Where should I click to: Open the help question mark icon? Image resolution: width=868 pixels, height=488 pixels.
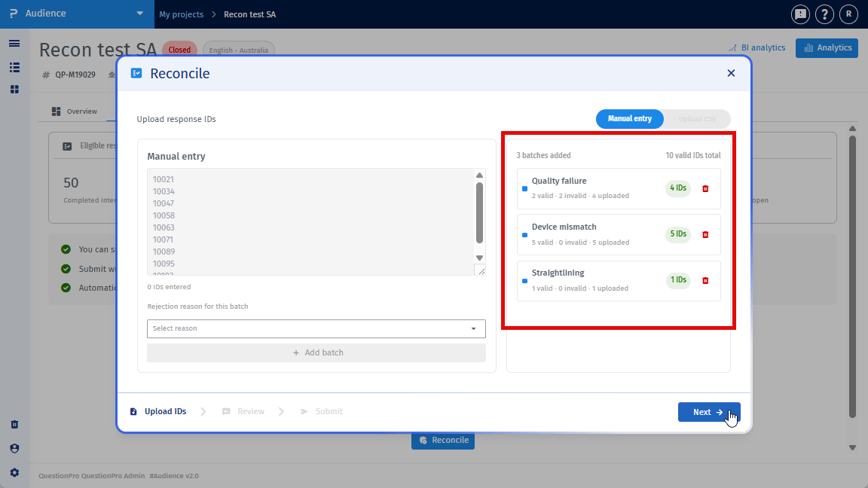824,14
